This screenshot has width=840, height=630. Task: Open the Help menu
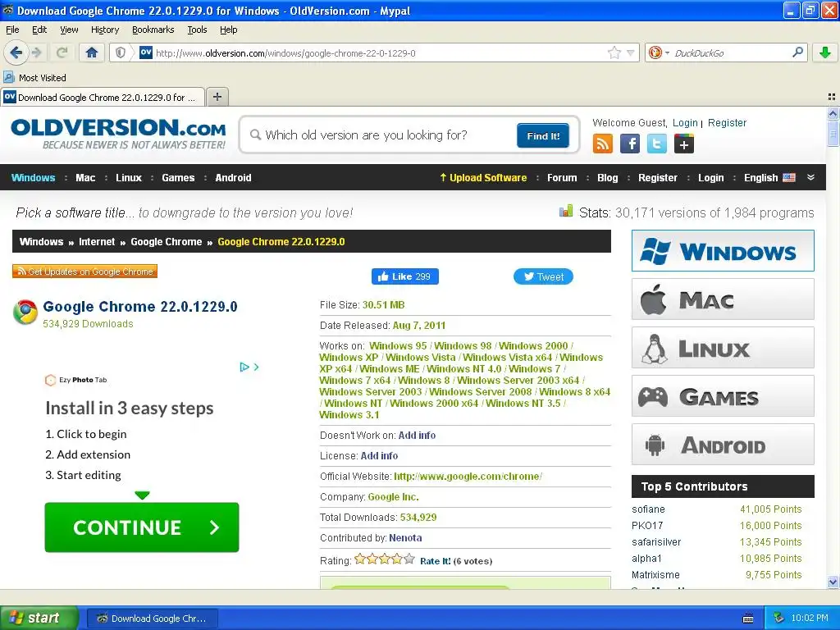pyautogui.click(x=229, y=30)
